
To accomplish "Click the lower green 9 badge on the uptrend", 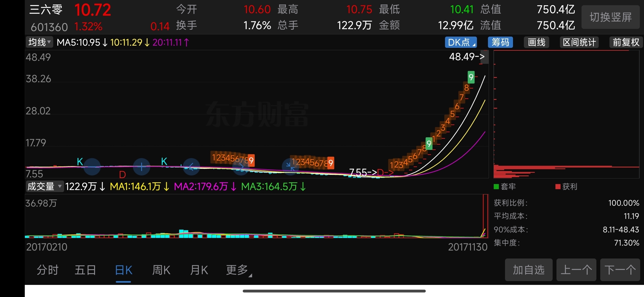I will 429,144.
